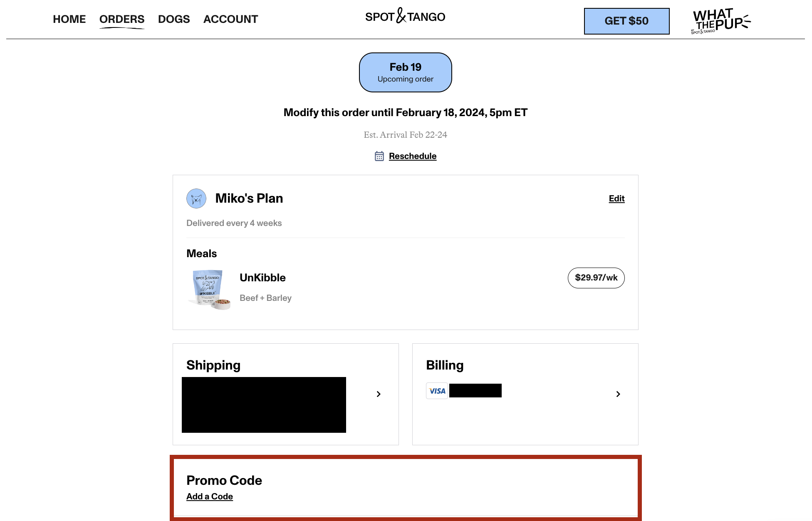Image resolution: width=812 pixels, height=521 pixels.
Task: Click the Spot & Tango logo
Action: pyautogui.click(x=405, y=17)
